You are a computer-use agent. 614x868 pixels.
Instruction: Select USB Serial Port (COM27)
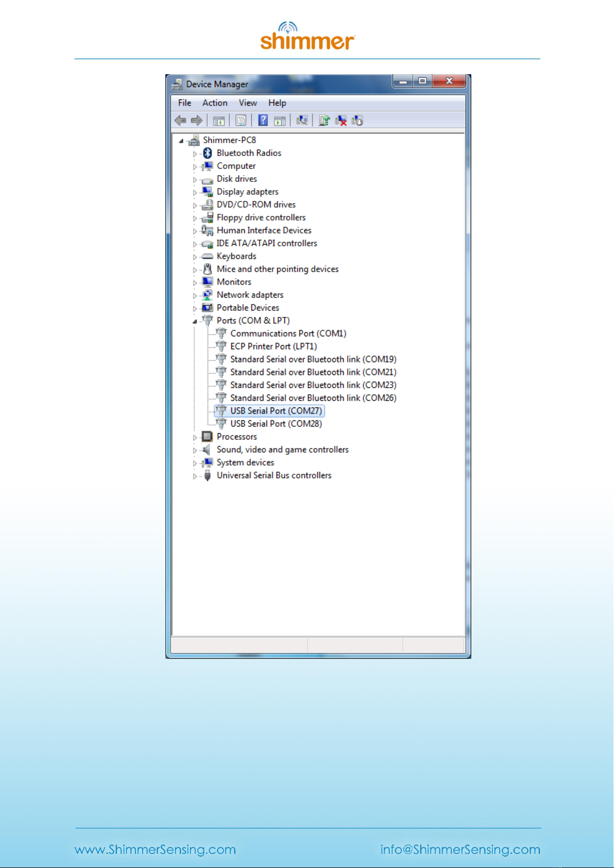pos(276,411)
